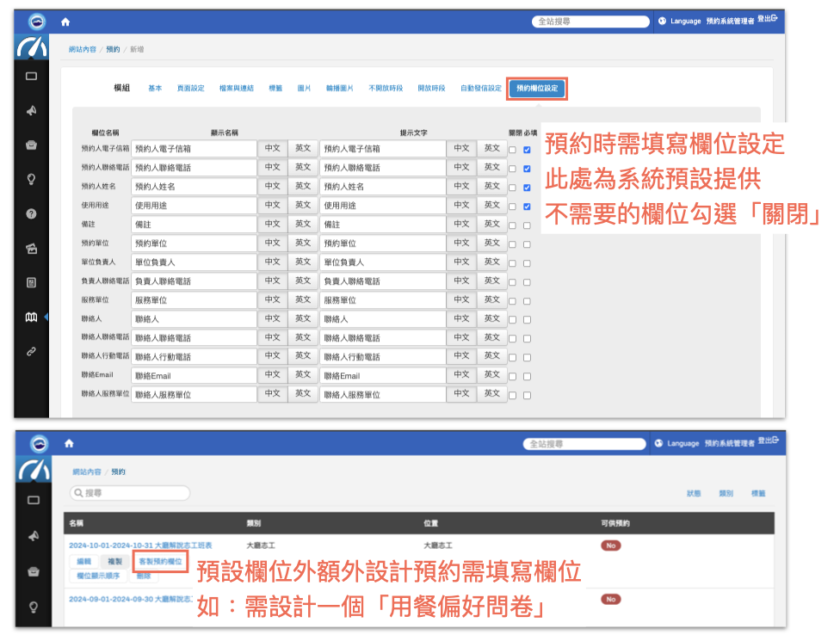Screen dimensions: 840x635
Task: Click the chain link icon in sidebar
Action: [x=32, y=352]
